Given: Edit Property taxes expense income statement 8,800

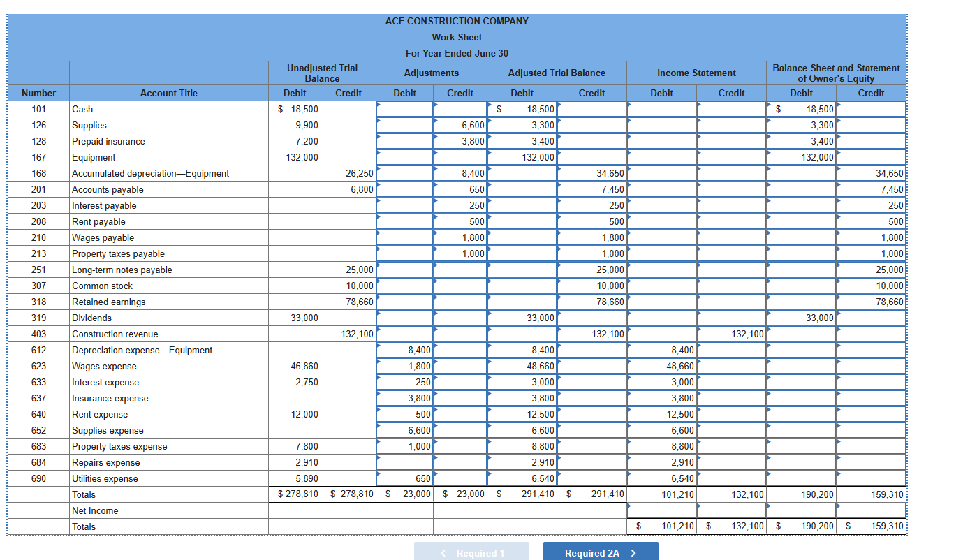Looking at the screenshot, I should click(x=661, y=446).
